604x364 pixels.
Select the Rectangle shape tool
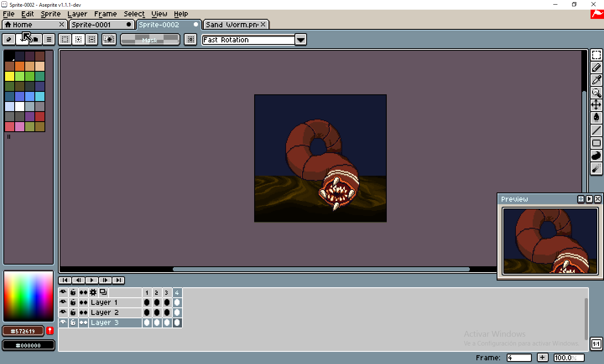pos(596,143)
